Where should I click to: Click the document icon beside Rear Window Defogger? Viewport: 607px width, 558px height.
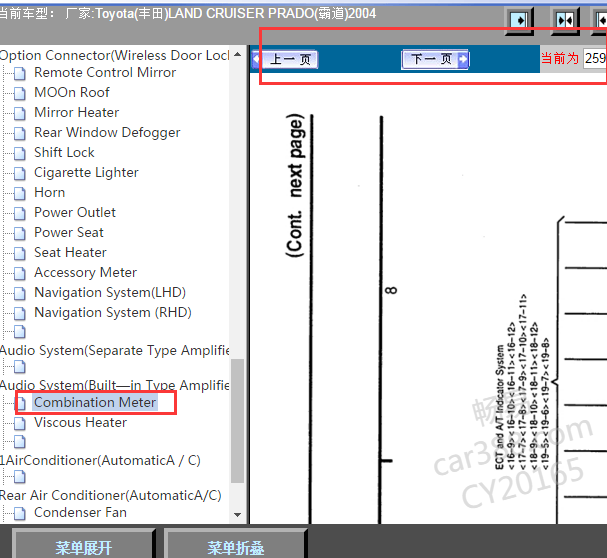(20, 133)
